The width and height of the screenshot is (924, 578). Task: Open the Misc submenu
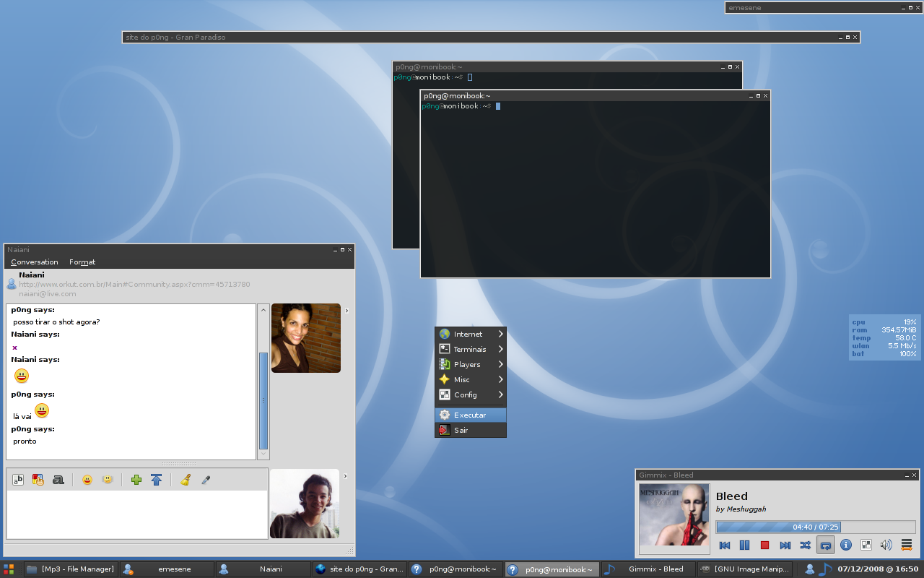471,379
